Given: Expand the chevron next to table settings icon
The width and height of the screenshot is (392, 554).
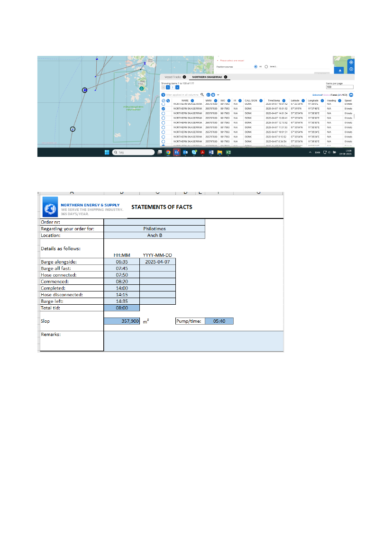Looking at the screenshot, I should click(x=218, y=95).
